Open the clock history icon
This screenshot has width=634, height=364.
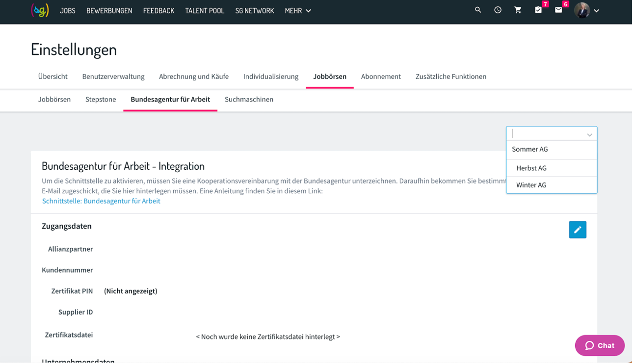pos(498,10)
